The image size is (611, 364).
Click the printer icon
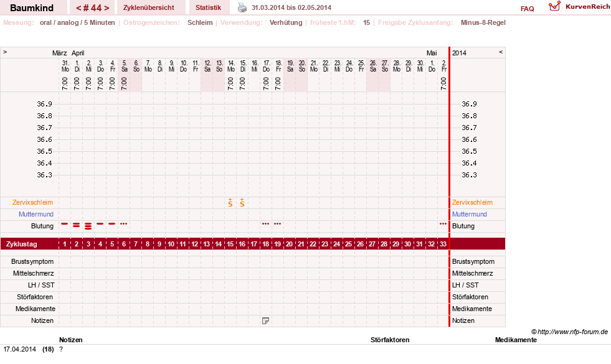pyautogui.click(x=242, y=7)
